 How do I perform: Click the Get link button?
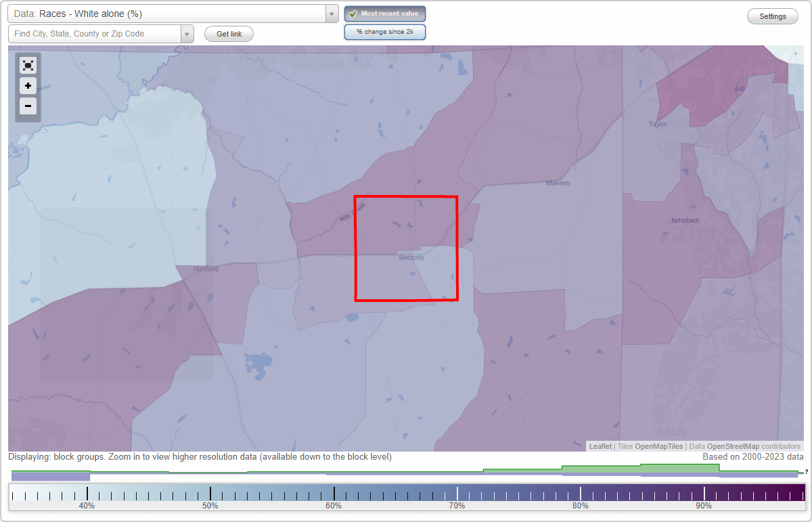[x=228, y=34]
